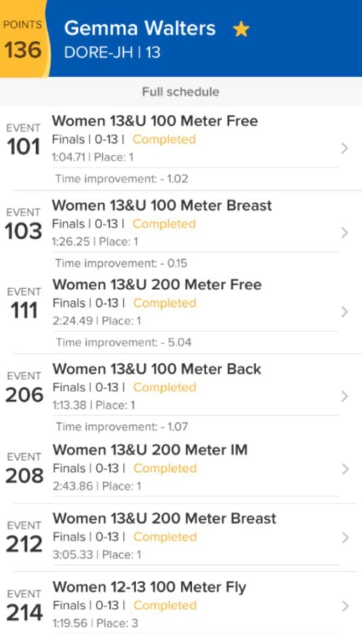Expand the Event 103 row arrow
Image resolution: width=362 pixels, height=644 pixels.
[345, 233]
